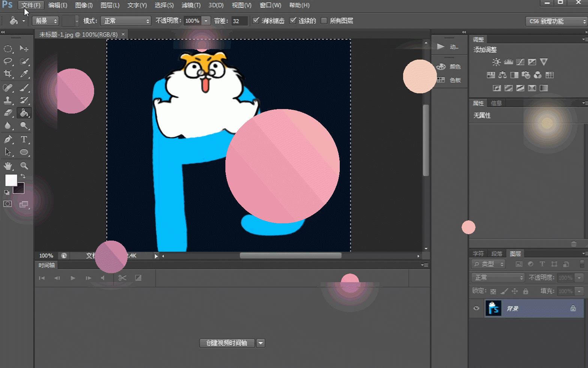The height and width of the screenshot is (368, 588).
Task: Select the Clone Stamp tool
Action: pos(8,100)
